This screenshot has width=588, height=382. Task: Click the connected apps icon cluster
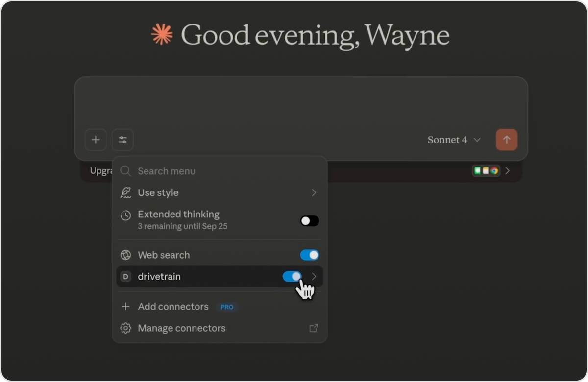pyautogui.click(x=486, y=171)
